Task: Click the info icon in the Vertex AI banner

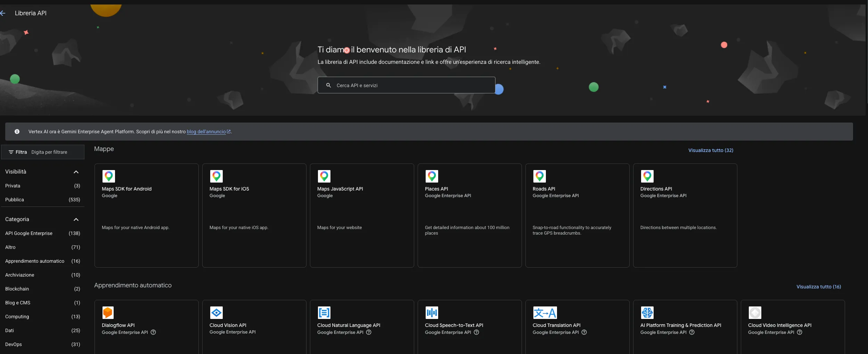Action: tap(17, 132)
